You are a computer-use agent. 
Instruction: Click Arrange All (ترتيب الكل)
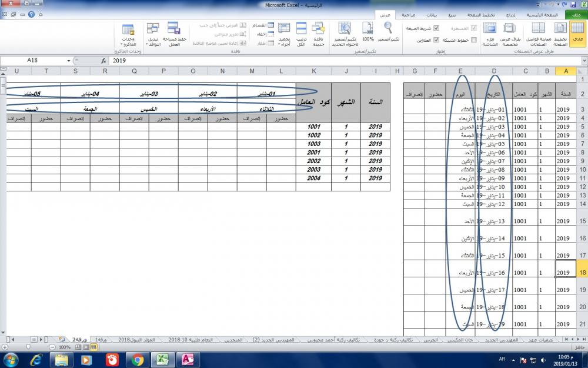pyautogui.click(x=301, y=32)
